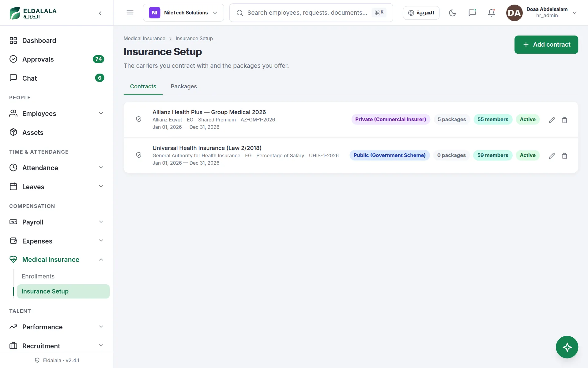The width and height of the screenshot is (588, 368).
Task: Open Dashboard from the sidebar
Action: click(57, 40)
